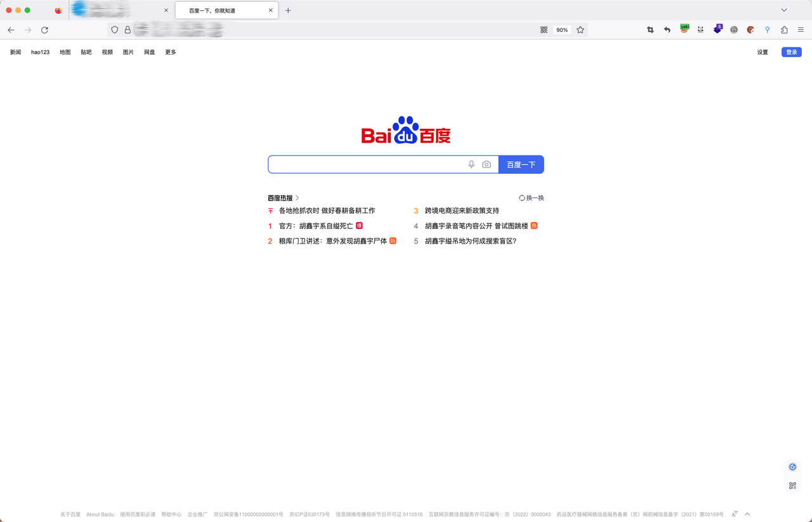The image size is (812, 522).
Task: Click the Baidu logo
Action: pos(406,130)
